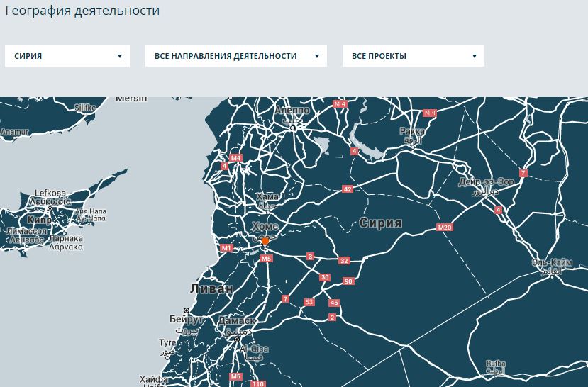The width and height of the screenshot is (588, 387).
Task: Open the Все проекты filter dropdown
Action: [413, 56]
